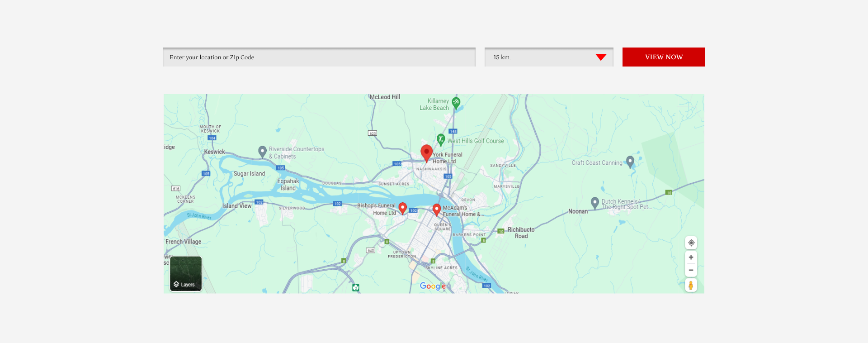Show my current location on map

(691, 243)
